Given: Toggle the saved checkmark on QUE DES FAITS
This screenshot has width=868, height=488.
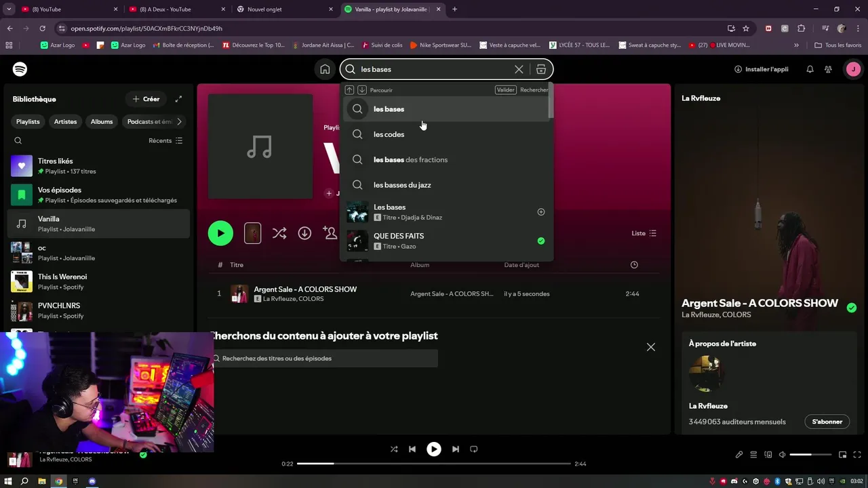Looking at the screenshot, I should point(541,241).
